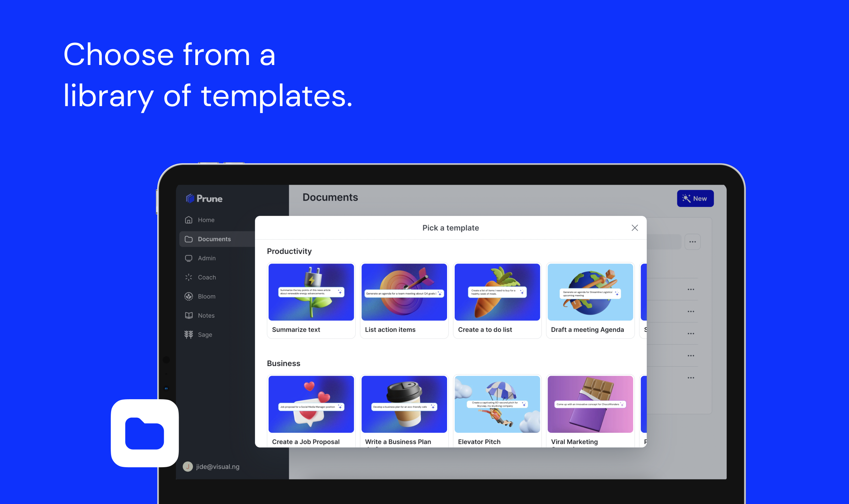Open the Coach sparkle icon

click(x=189, y=278)
